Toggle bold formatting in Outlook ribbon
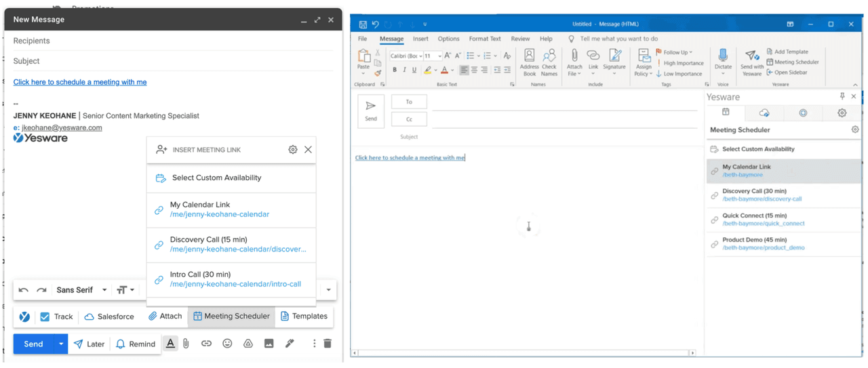Viewport: 868px width, 368px height. (395, 70)
